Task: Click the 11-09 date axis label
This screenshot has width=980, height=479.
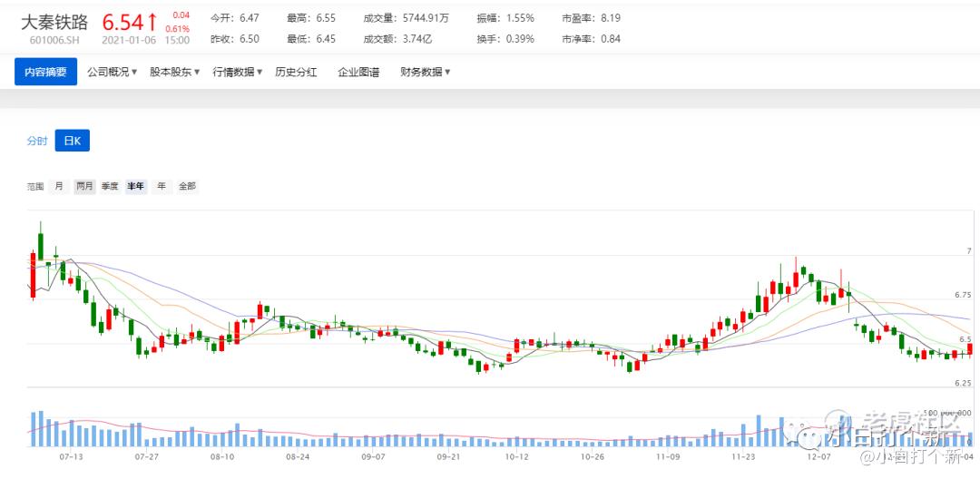Action: coord(668,456)
